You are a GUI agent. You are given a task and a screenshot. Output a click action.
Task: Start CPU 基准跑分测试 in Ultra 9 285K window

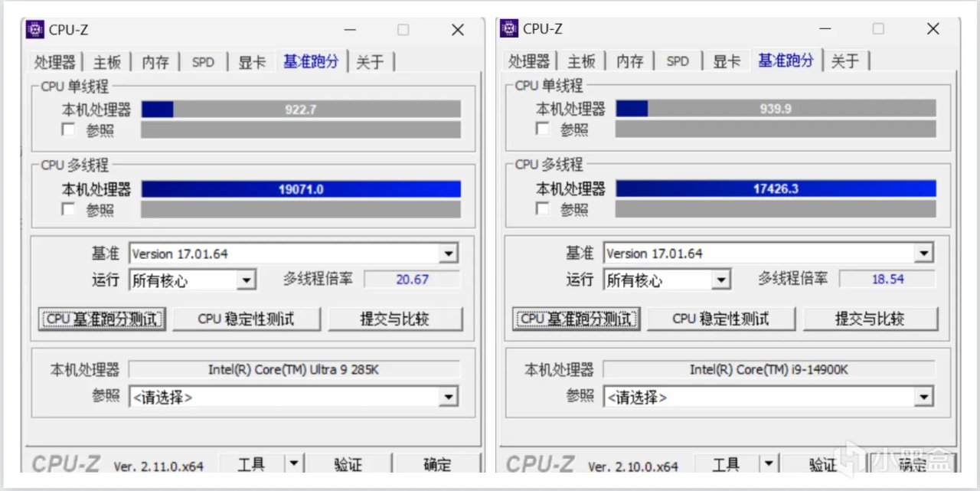(102, 319)
